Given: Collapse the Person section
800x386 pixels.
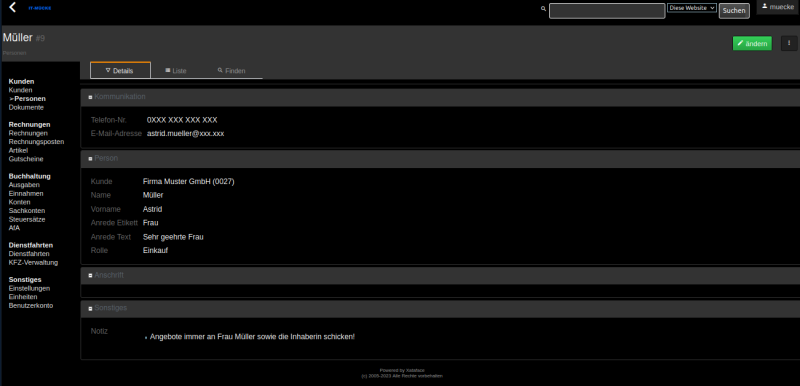Looking at the screenshot, I should (x=90, y=159).
